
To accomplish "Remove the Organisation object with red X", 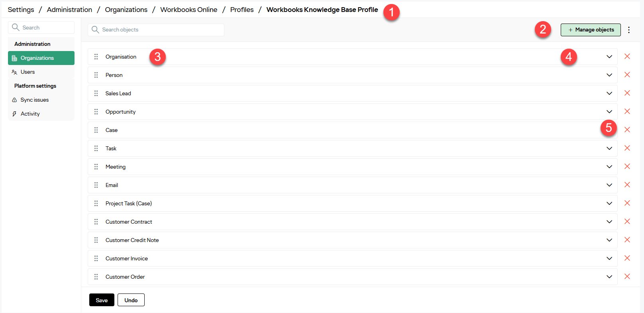I will tap(627, 56).
